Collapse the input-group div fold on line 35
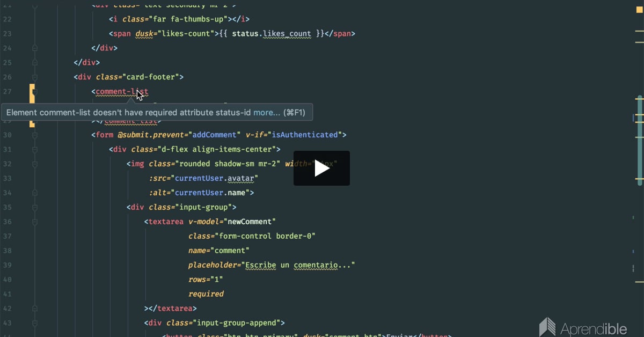 click(35, 207)
